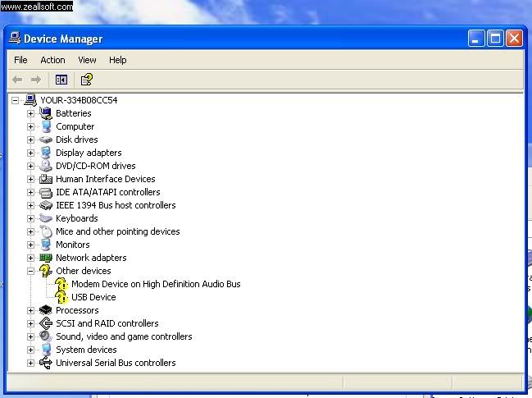The width and height of the screenshot is (532, 398).
Task: Collapse the YOUR-334B08CC54 root node
Action: click(15, 100)
